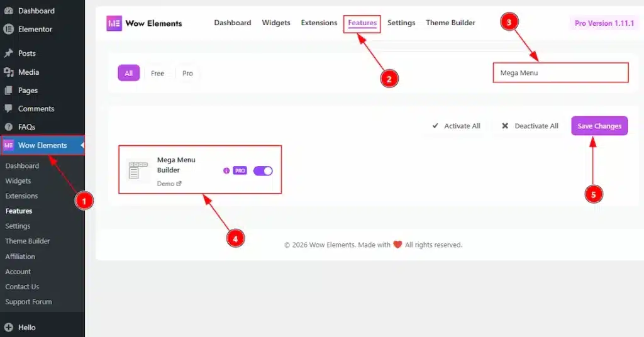This screenshot has width=644, height=337.
Task: Click the PRO badge on Mega Menu Builder
Action: [x=240, y=170]
